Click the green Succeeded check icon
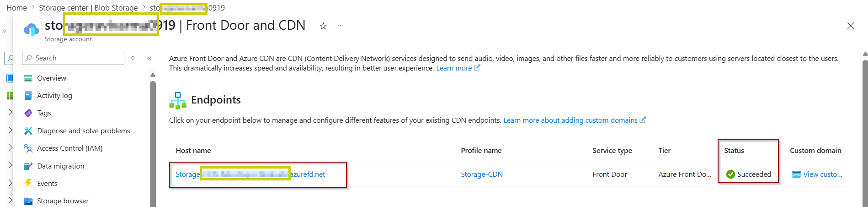 [x=730, y=174]
